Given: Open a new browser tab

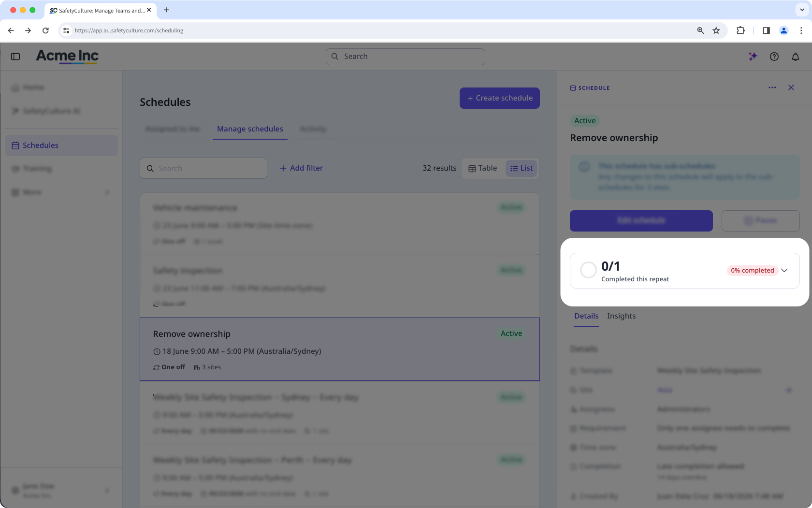Looking at the screenshot, I should [x=166, y=10].
